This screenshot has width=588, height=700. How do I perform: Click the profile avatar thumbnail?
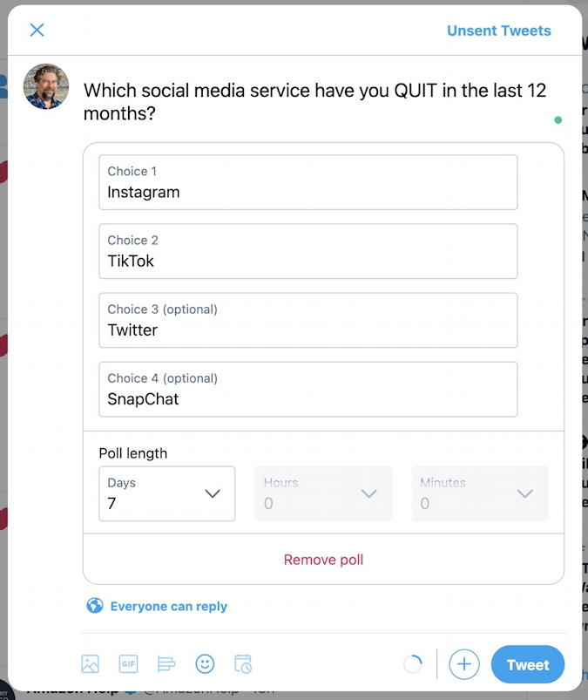coord(45,86)
